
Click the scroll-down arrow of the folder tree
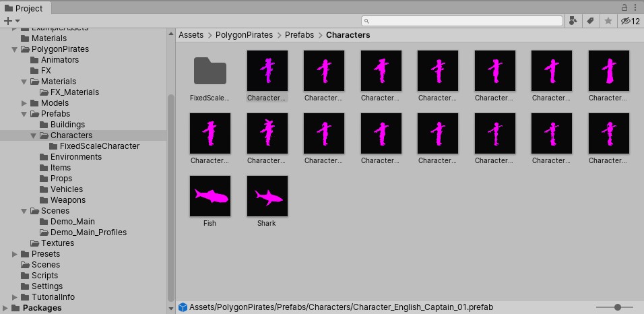pyautogui.click(x=171, y=308)
